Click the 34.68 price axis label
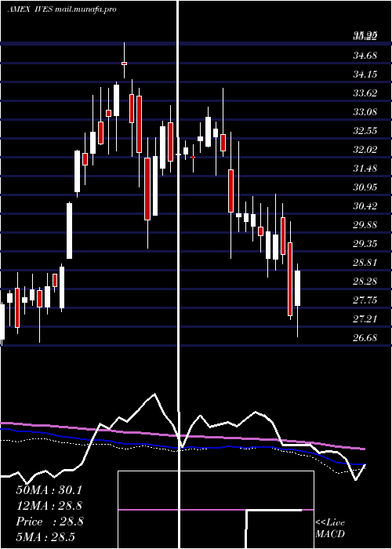Screen dimensions: 392x549 coord(365,55)
